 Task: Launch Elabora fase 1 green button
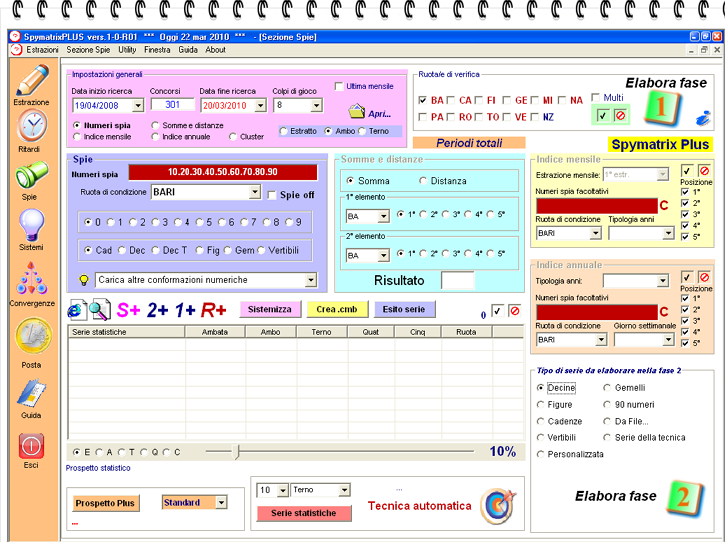pyautogui.click(x=663, y=110)
